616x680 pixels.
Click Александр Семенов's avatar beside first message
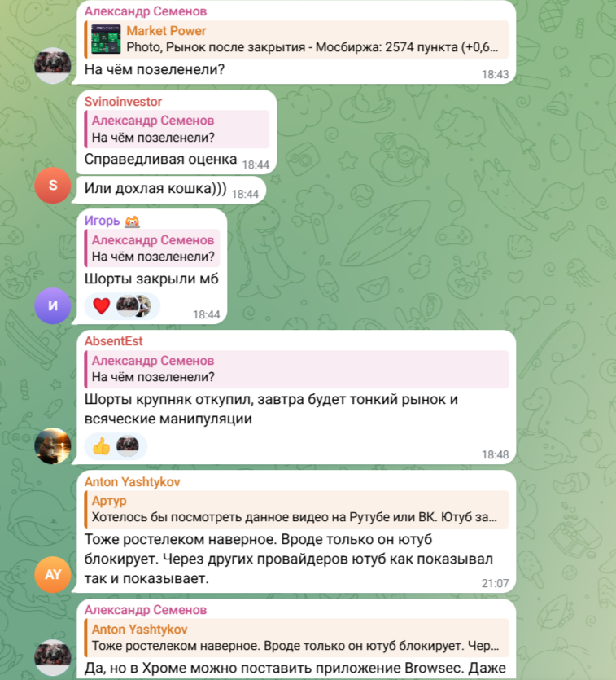53,65
